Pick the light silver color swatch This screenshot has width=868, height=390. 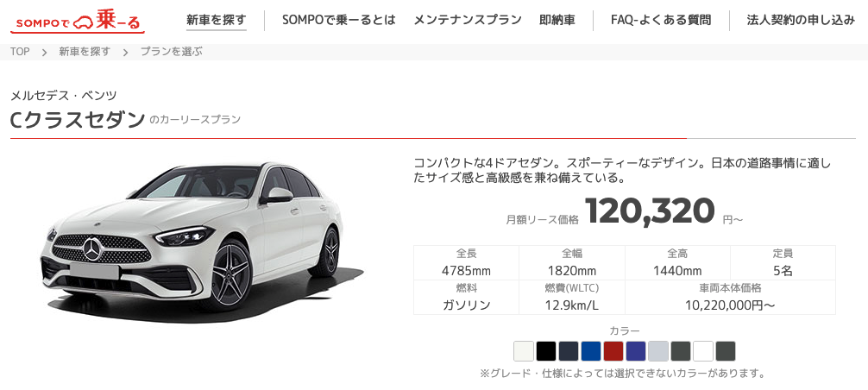658,351
